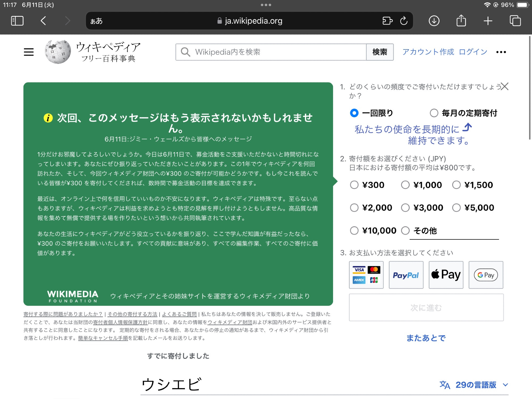The image size is (532, 399).
Task: Tap the yellow info icon in banner
Action: coord(48,118)
